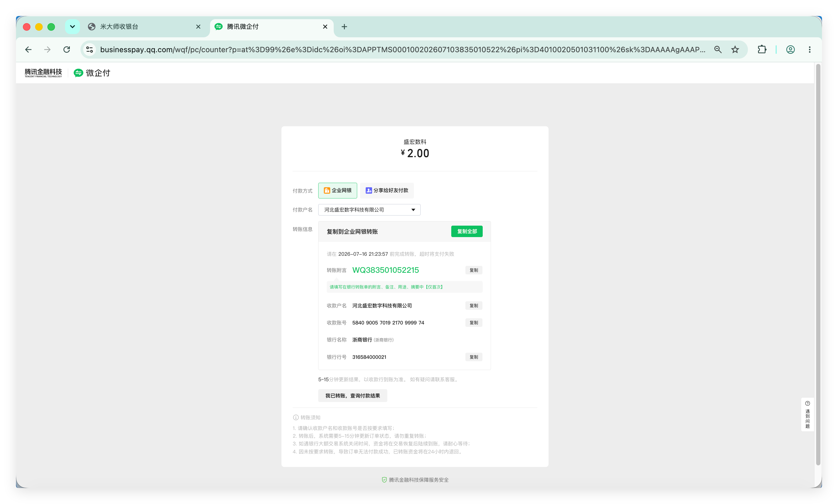Close the 腾讯微企付 tab
Viewport: 838px width, 504px height.
(325, 26)
